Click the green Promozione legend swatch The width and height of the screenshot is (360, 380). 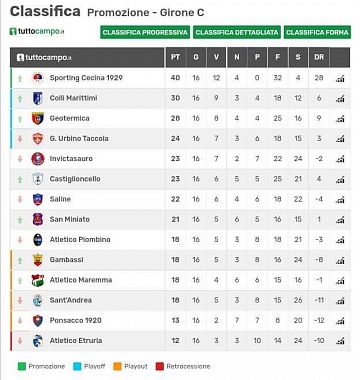pos(22,367)
